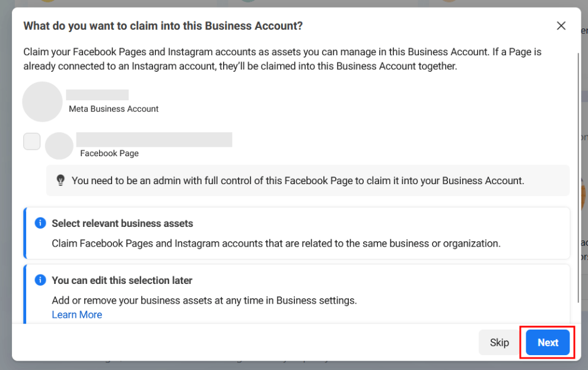Click the You can edit this selection later heading
Screen dimensions: 588x370
pyautogui.click(x=122, y=280)
